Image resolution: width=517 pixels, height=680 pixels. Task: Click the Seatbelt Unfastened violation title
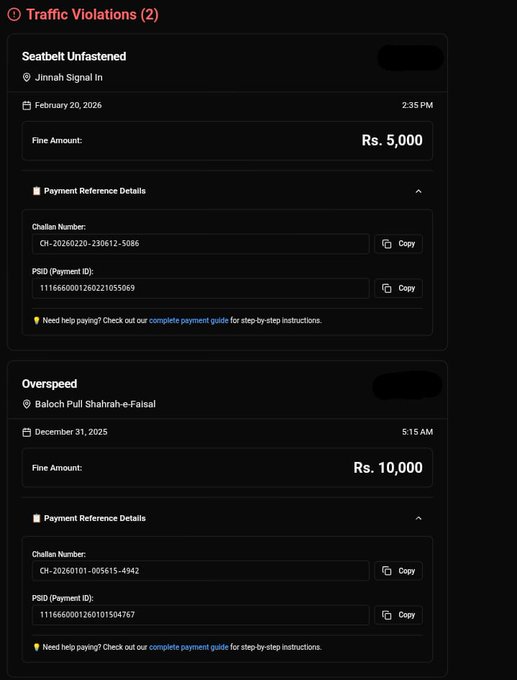click(74, 56)
